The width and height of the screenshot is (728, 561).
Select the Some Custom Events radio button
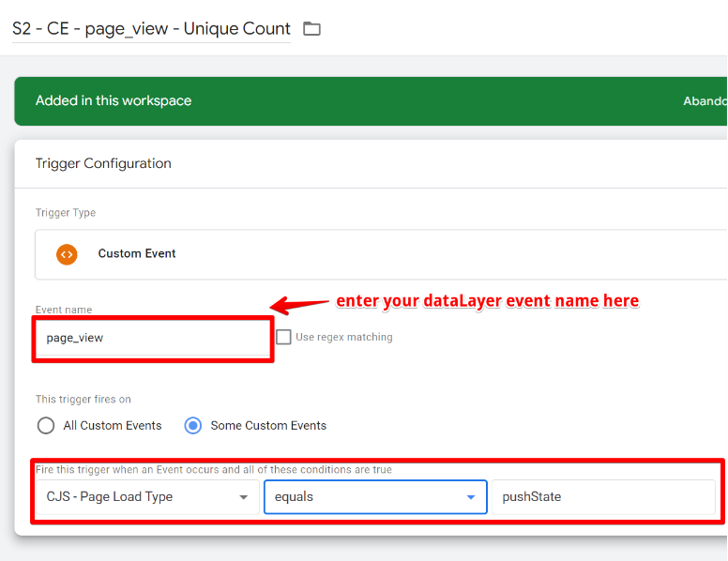click(192, 425)
